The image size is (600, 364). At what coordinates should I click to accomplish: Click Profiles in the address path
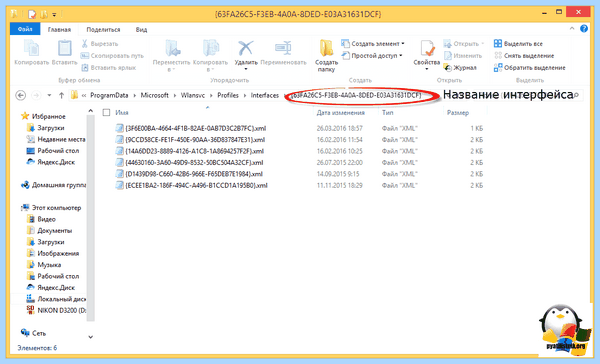pyautogui.click(x=228, y=95)
